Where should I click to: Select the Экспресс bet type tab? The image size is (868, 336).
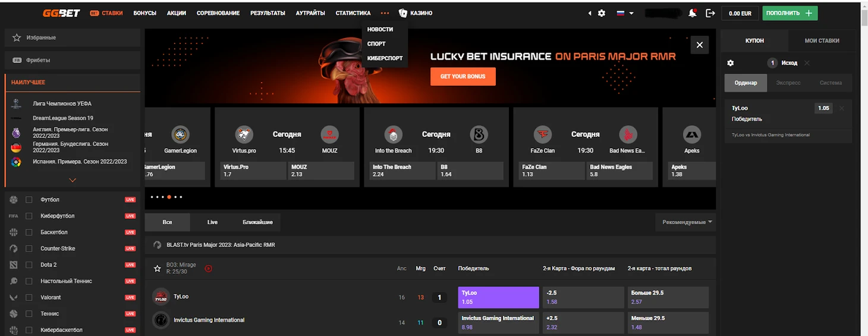[788, 83]
